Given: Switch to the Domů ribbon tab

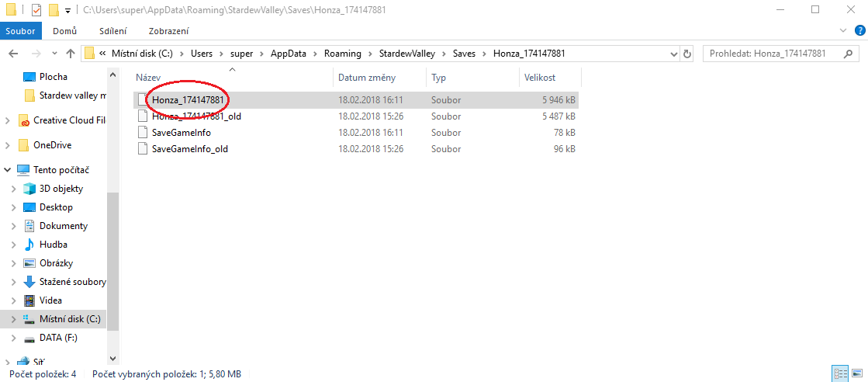Looking at the screenshot, I should tap(64, 31).
